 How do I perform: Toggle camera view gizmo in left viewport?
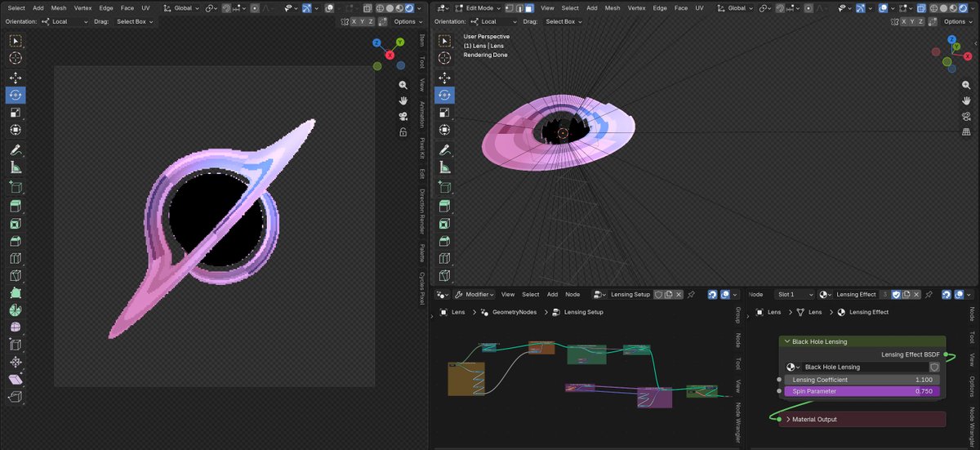click(403, 116)
